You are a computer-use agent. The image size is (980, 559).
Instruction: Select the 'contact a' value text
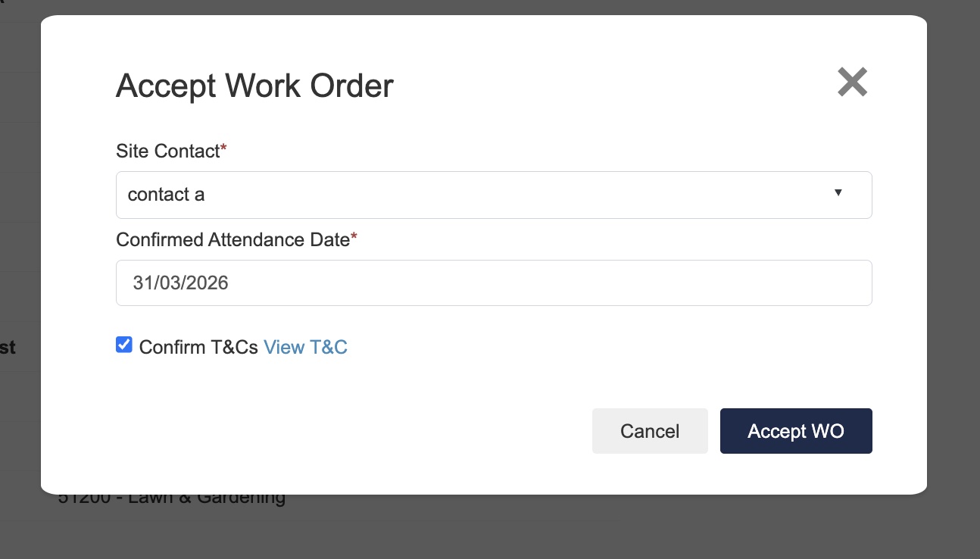(x=167, y=195)
